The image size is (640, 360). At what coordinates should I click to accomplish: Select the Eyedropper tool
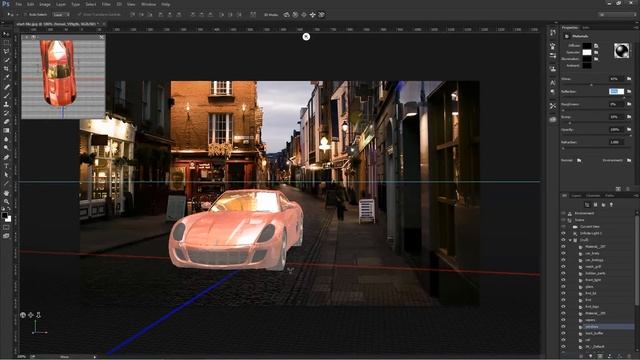pos(6,77)
